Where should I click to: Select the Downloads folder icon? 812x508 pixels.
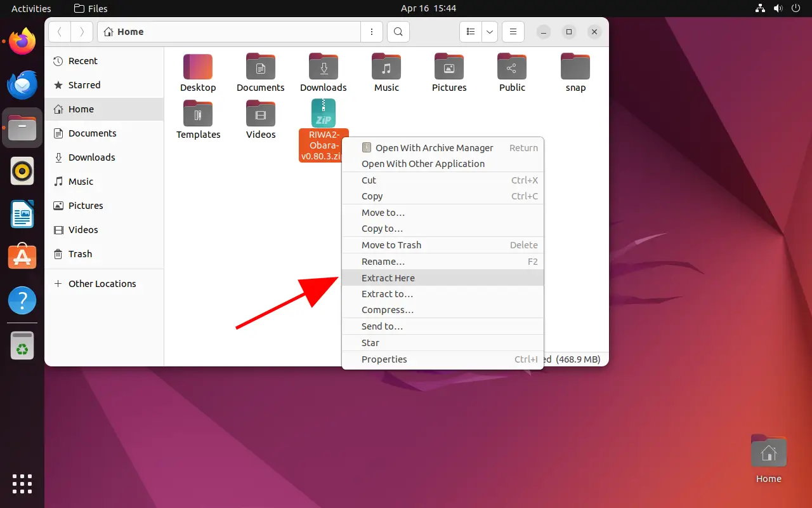coord(324,67)
